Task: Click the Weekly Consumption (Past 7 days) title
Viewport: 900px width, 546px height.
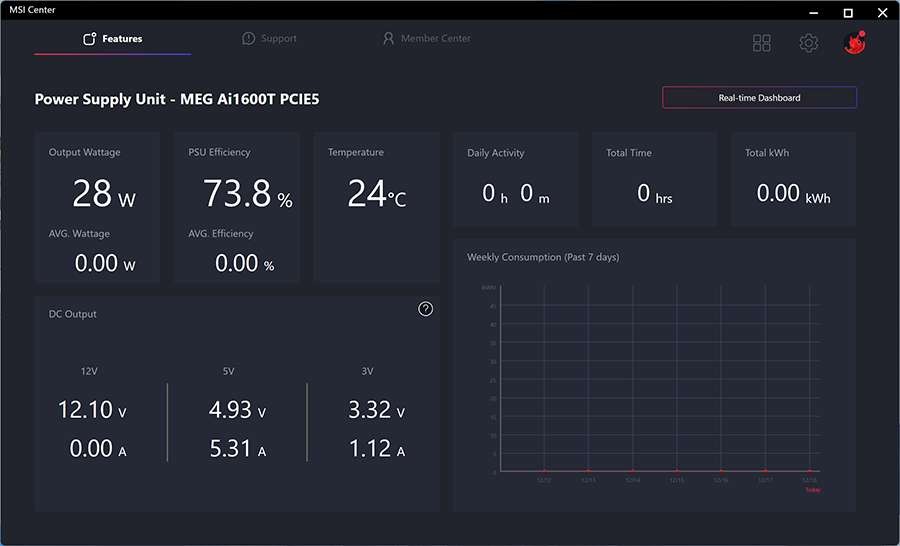Action: tap(543, 257)
